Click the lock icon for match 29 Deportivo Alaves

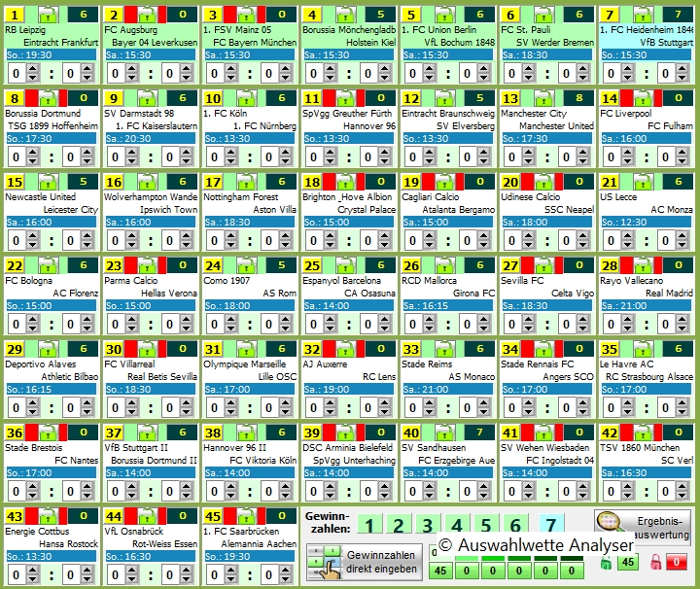click(x=49, y=349)
